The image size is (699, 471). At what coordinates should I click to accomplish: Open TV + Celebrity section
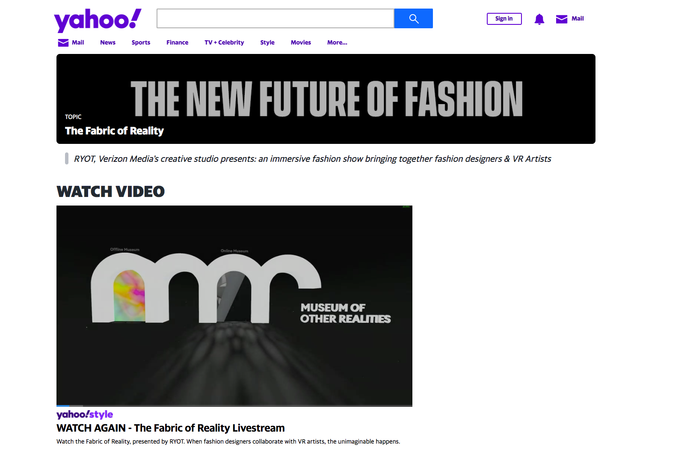click(224, 43)
